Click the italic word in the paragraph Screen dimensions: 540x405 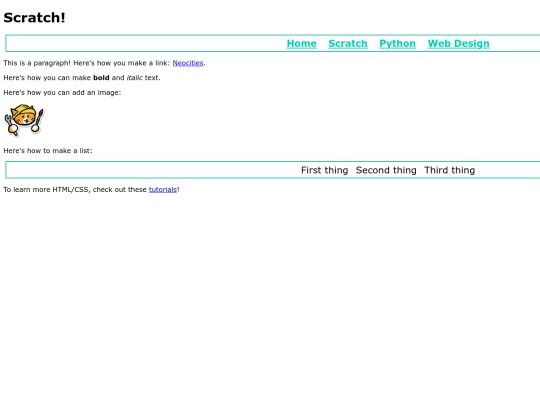click(135, 78)
